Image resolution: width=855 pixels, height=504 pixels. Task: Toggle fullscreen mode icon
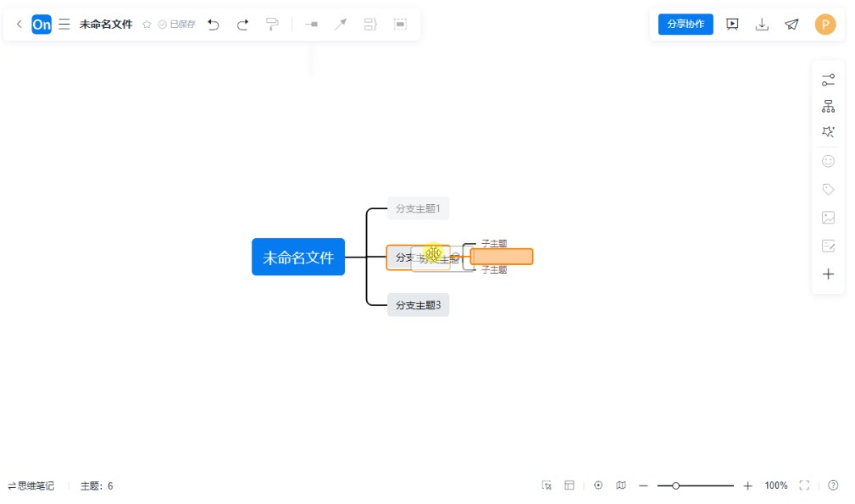click(805, 485)
